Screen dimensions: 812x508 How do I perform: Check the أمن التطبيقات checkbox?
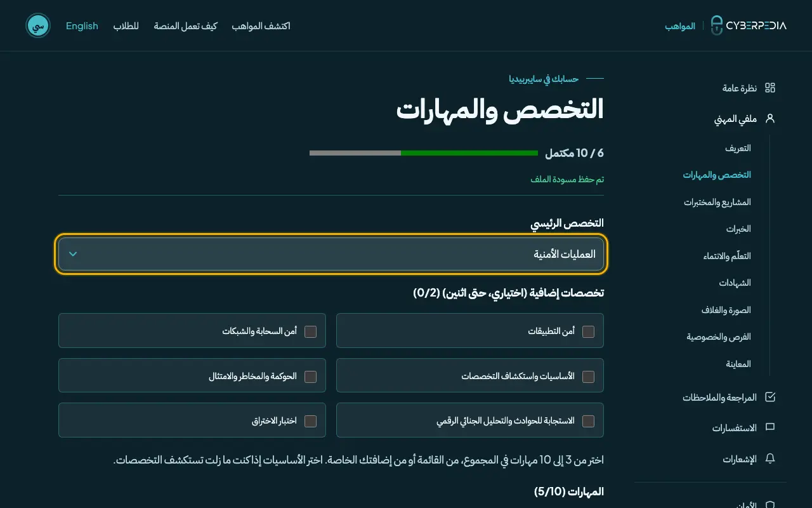click(x=588, y=331)
